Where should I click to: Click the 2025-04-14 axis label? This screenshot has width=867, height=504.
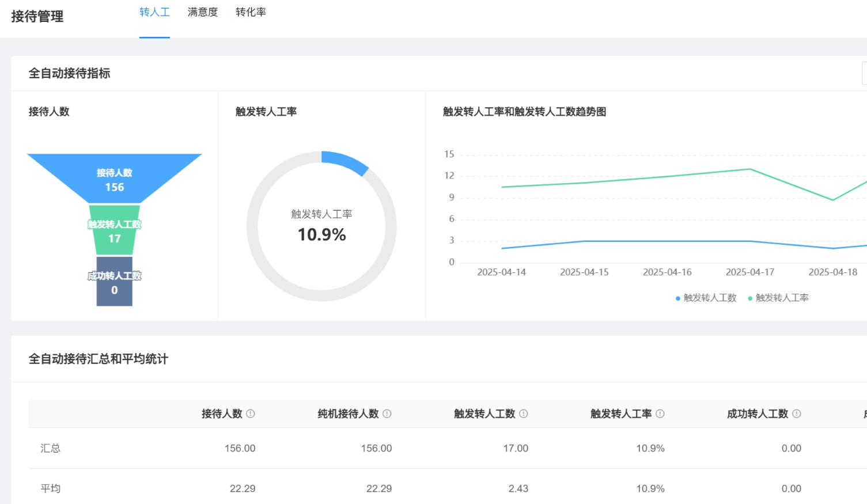(502, 272)
